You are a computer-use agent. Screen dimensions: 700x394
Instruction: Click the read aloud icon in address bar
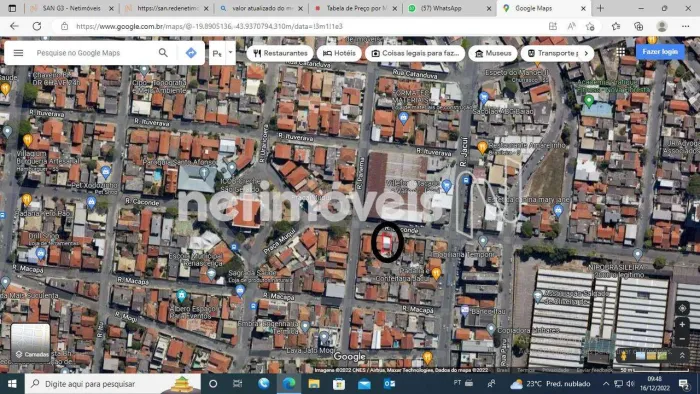coord(571,26)
